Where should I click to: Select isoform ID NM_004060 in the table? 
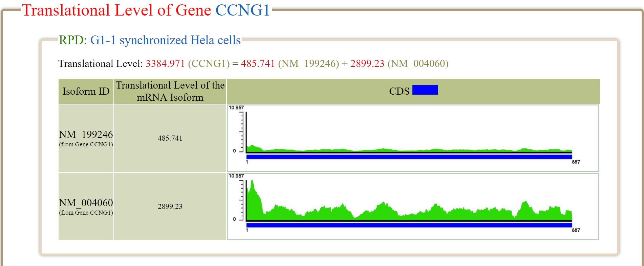click(86, 203)
